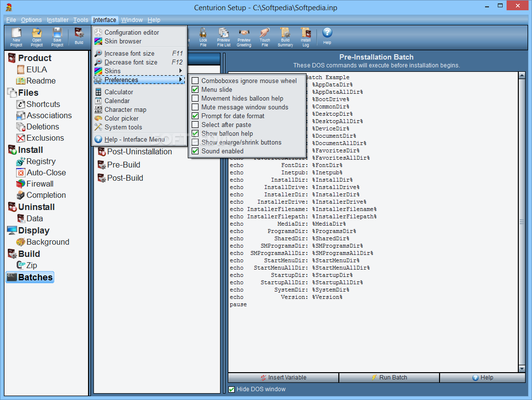
Task: Select the Post-Uninstallation batch item
Action: tap(134, 151)
